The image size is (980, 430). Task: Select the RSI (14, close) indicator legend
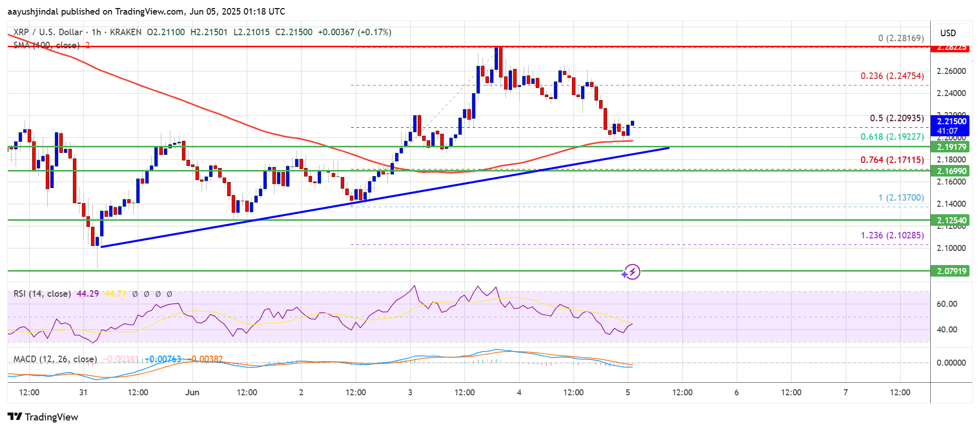coord(42,294)
